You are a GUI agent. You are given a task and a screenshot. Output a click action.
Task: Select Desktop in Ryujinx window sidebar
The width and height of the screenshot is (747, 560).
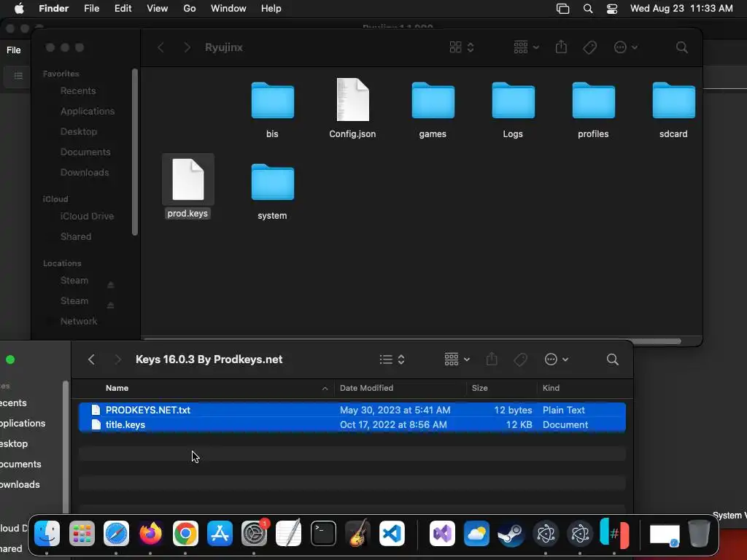tap(79, 131)
